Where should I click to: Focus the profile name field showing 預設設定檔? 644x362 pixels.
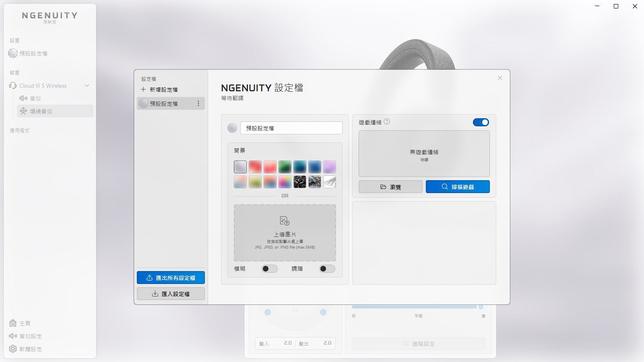point(291,128)
